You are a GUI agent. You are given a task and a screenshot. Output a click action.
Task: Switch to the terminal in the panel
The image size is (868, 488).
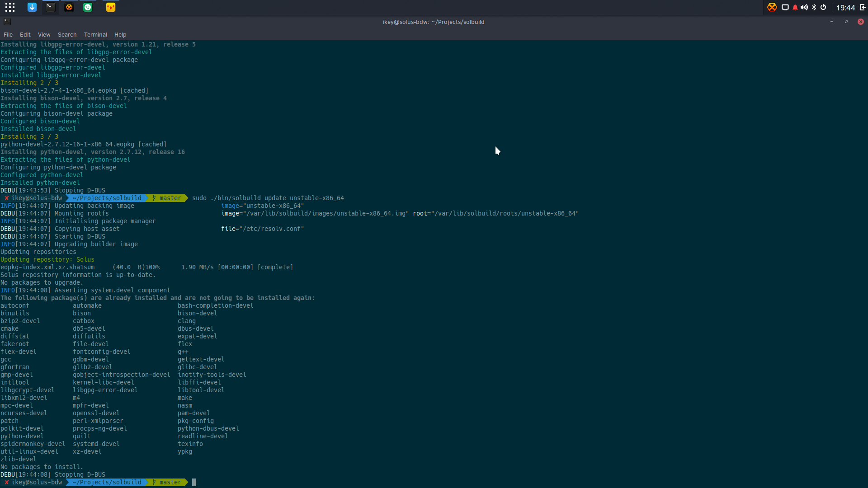coord(51,7)
